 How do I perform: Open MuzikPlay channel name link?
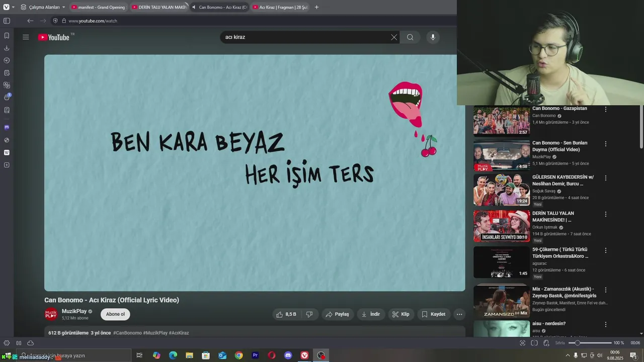click(74, 311)
